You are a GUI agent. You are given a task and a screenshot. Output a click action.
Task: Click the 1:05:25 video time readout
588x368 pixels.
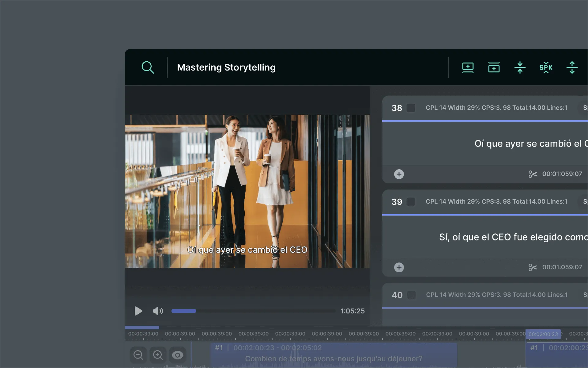click(352, 311)
